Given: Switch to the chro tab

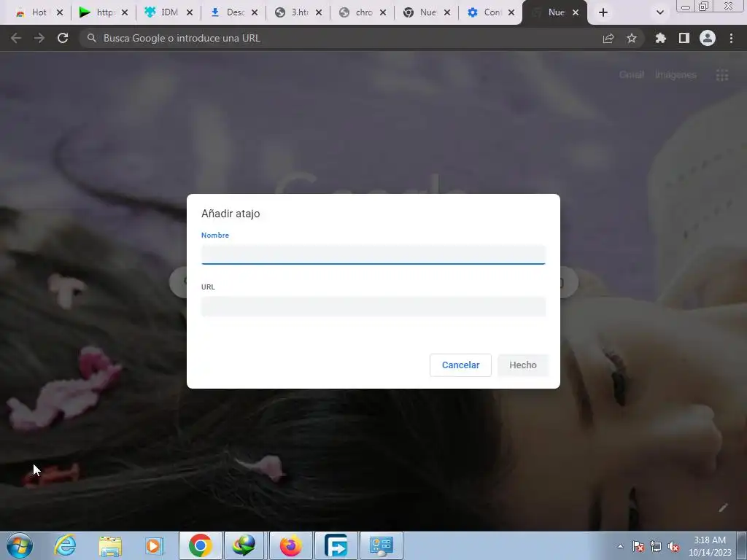Looking at the screenshot, I should (362, 12).
